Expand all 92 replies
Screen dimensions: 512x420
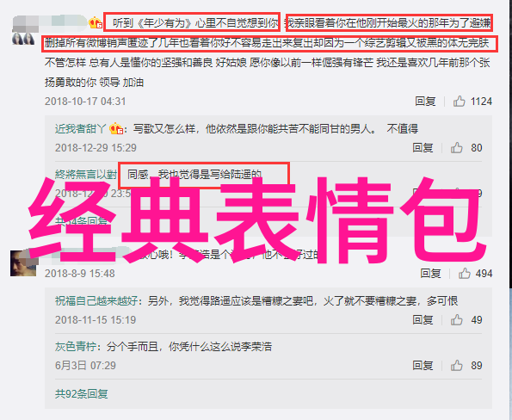pos(81,394)
